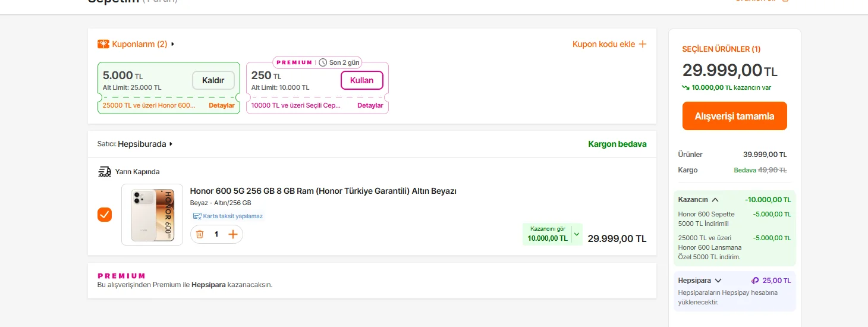Click 10.000,00 TL kazancın var text
Viewport: 868px width, 327px height.
point(731,87)
